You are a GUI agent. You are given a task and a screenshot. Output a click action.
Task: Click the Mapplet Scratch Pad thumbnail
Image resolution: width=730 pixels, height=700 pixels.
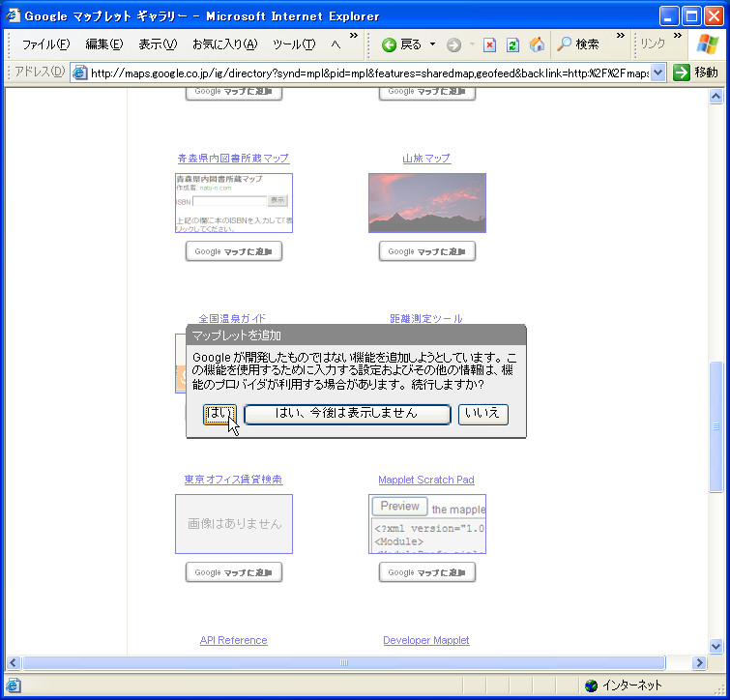click(x=427, y=524)
